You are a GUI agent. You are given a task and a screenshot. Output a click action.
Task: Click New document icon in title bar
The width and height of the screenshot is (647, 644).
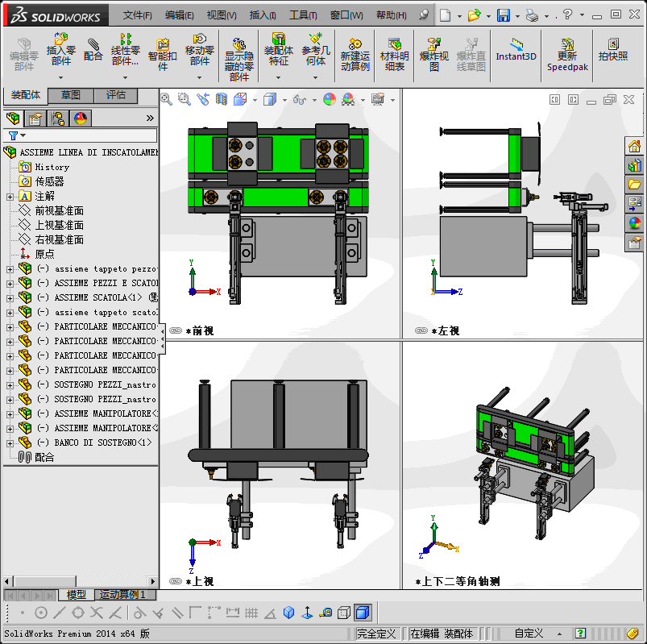pyautogui.click(x=445, y=15)
